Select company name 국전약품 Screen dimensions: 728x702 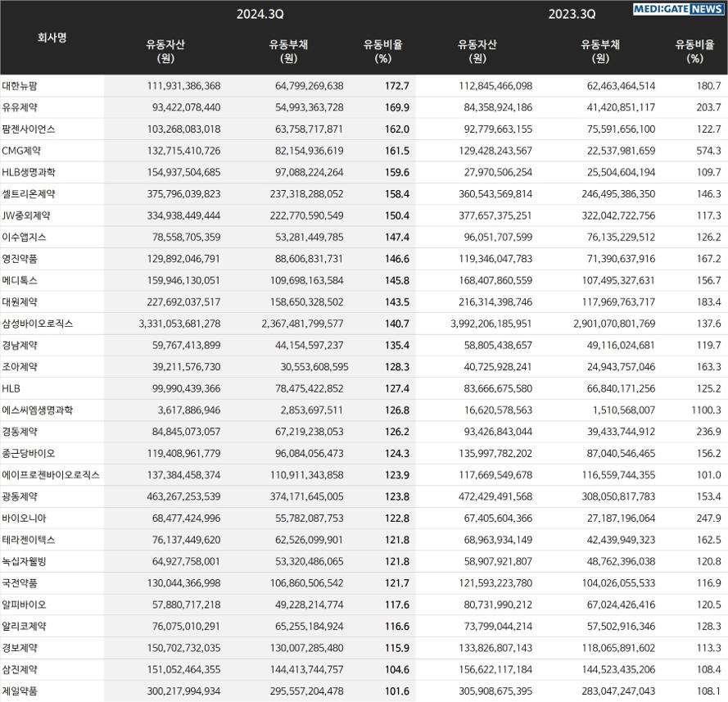pos(20,583)
